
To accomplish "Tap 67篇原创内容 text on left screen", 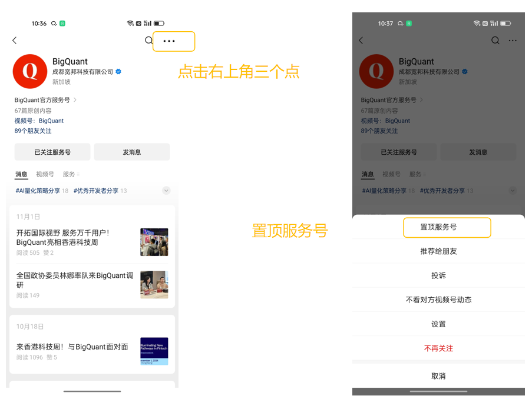I will click(x=33, y=111).
